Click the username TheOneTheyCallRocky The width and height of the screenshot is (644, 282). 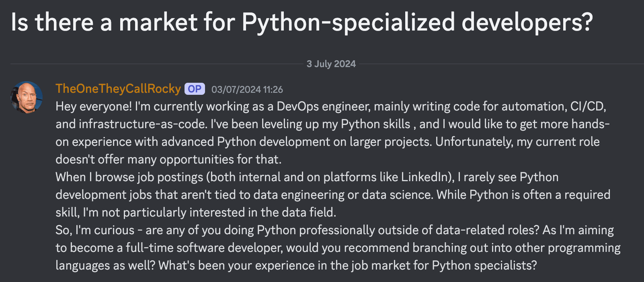tap(118, 89)
